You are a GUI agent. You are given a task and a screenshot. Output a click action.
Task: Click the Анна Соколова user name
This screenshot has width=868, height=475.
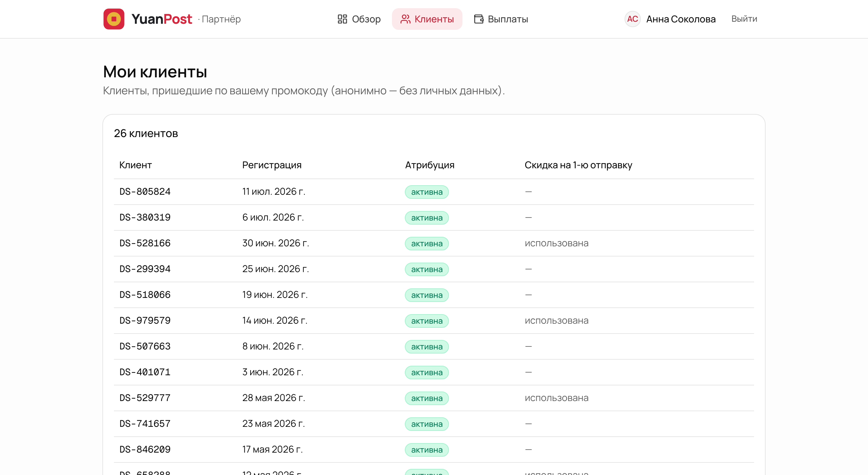tap(681, 19)
